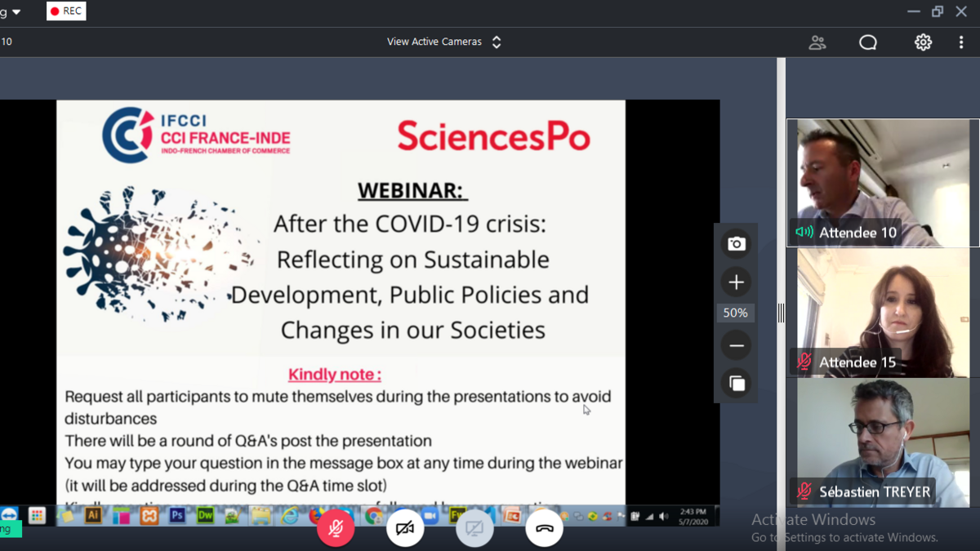The image size is (980, 551).
Task: Select Attendee 10 video tile
Action: pyautogui.click(x=882, y=182)
